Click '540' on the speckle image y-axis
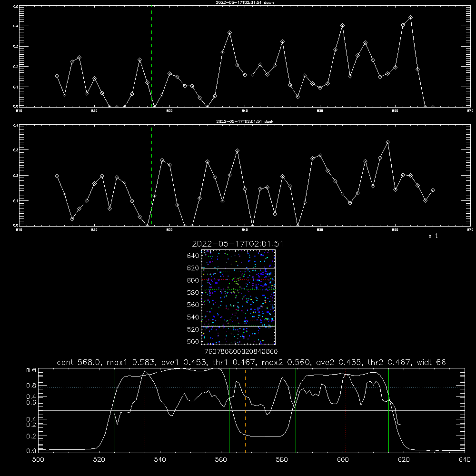The width and height of the screenshot is (476, 476). click(193, 317)
